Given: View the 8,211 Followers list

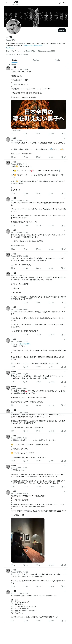Looking at the screenshot, I should tap(23, 54).
